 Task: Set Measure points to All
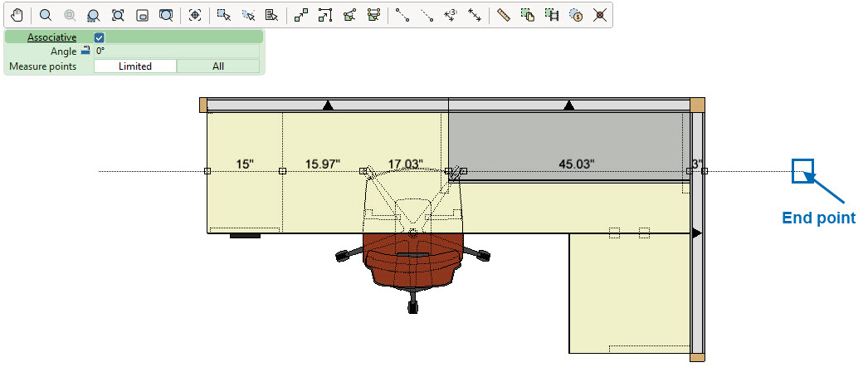[x=218, y=66]
